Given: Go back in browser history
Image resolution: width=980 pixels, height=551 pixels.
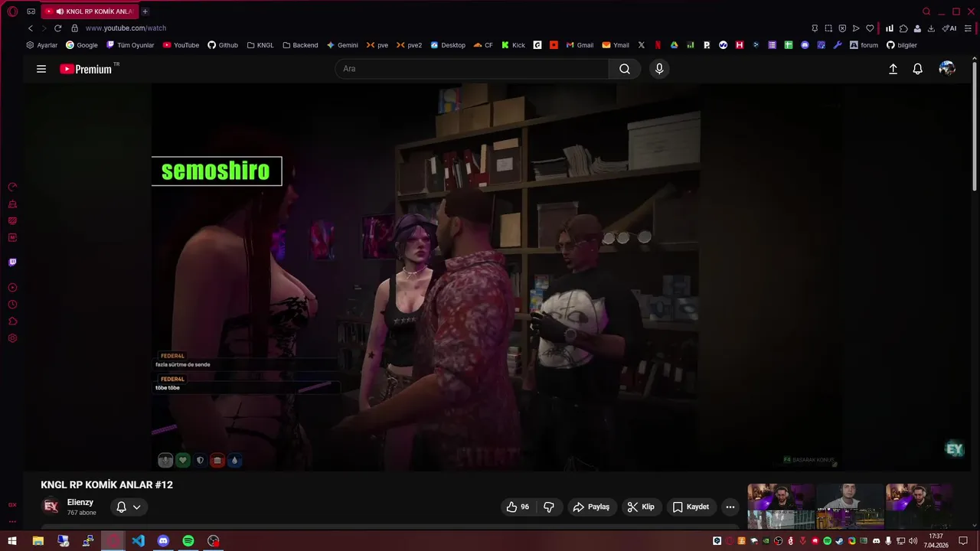Looking at the screenshot, I should (x=31, y=28).
